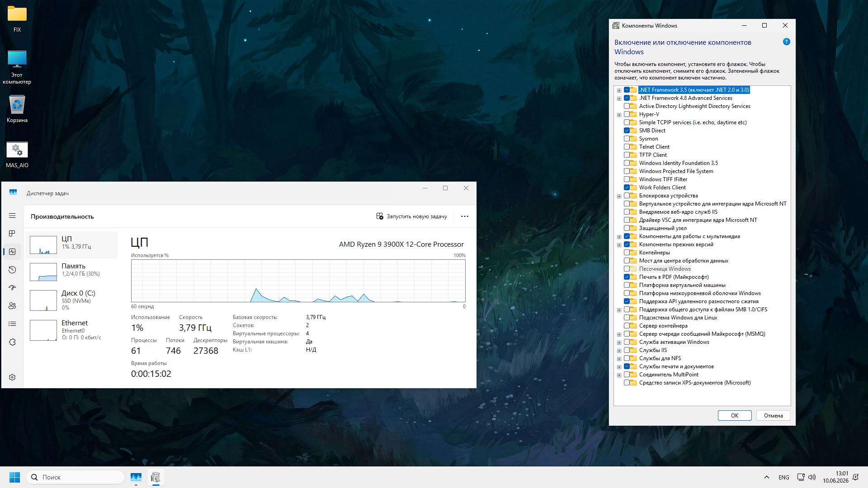Image resolution: width=868 pixels, height=488 pixels.
Task: Open language indicator ENG
Action: point(784,477)
